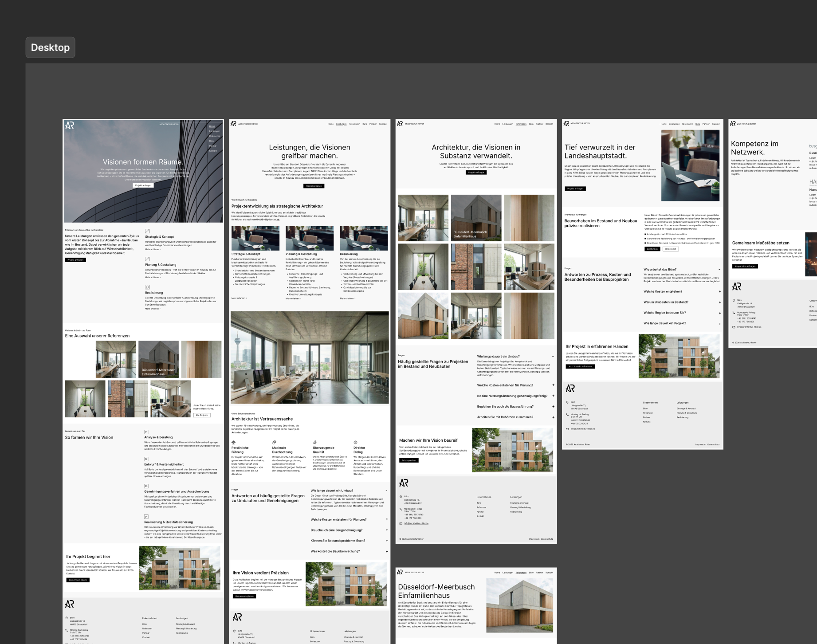Expand 'Brauche ich eine Baugenehmigung?' with plus
Image resolution: width=817 pixels, height=644 pixels.
[x=387, y=530]
